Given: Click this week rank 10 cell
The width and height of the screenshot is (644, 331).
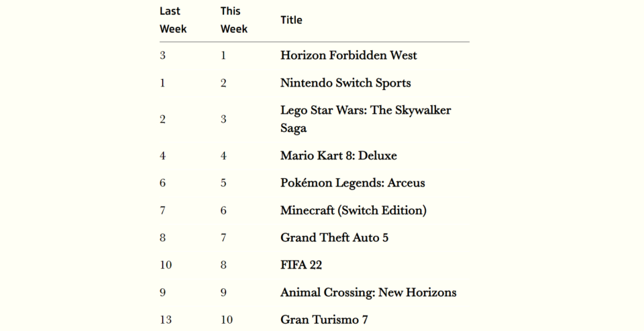Looking at the screenshot, I should pyautogui.click(x=227, y=320).
